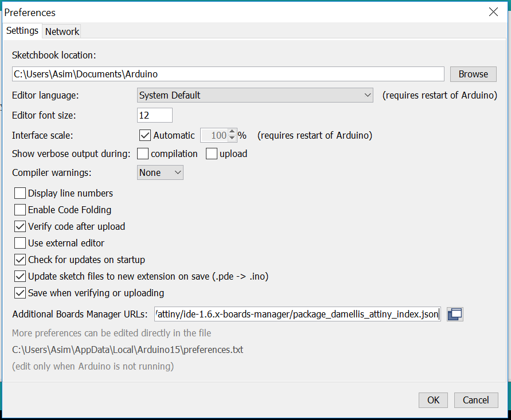Select the Settings tab
Viewport: 511px width, 420px height.
(22, 30)
